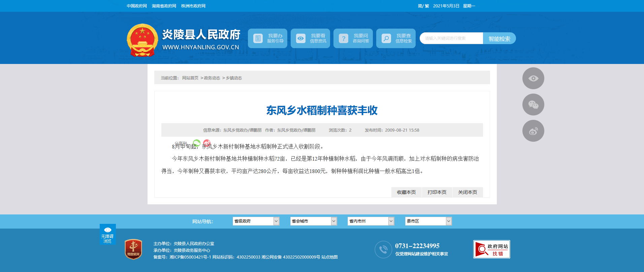The height and width of the screenshot is (272, 644).
Task: Open 政务动态 breadcrumb link
Action: coord(212,78)
